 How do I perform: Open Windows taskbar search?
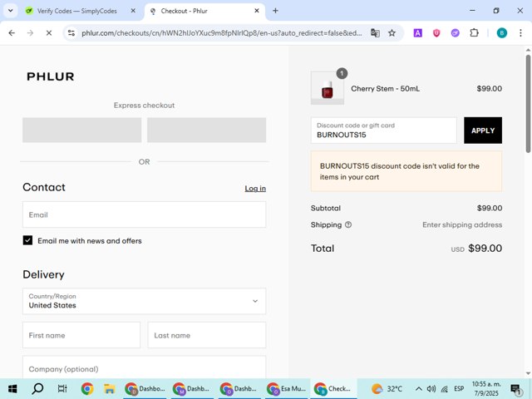point(37,389)
